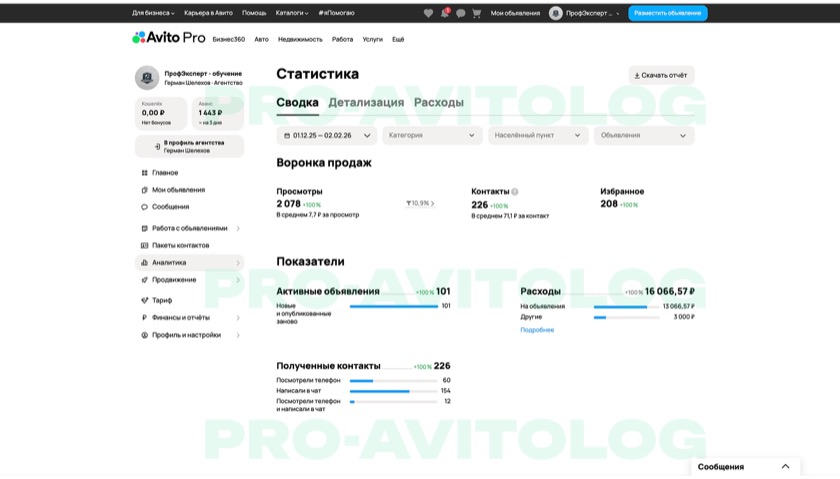Expand Финансы и отчёты submenu chevron
Screen dimensions: 840x479
[238, 318]
